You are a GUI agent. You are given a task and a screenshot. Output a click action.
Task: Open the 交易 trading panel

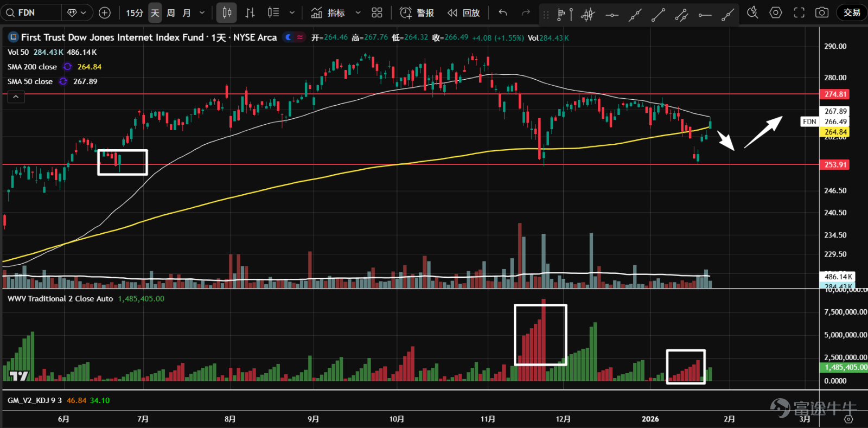click(852, 12)
